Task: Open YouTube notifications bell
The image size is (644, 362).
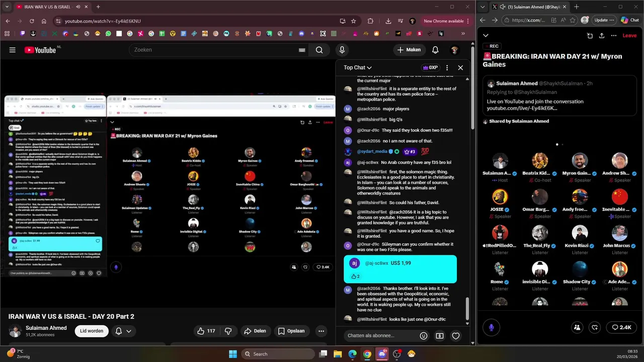Action: (435, 50)
